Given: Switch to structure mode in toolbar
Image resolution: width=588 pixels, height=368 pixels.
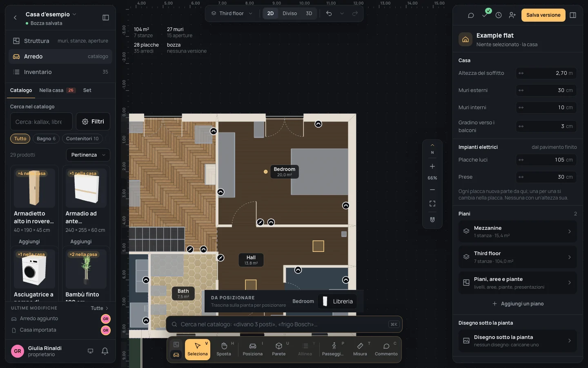Looking at the screenshot, I should coord(176,345).
